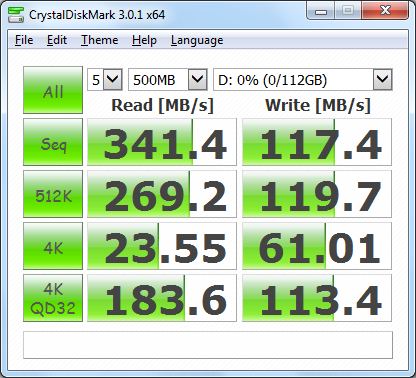
Task: Click the Seq read result 341.4
Action: coord(162,142)
